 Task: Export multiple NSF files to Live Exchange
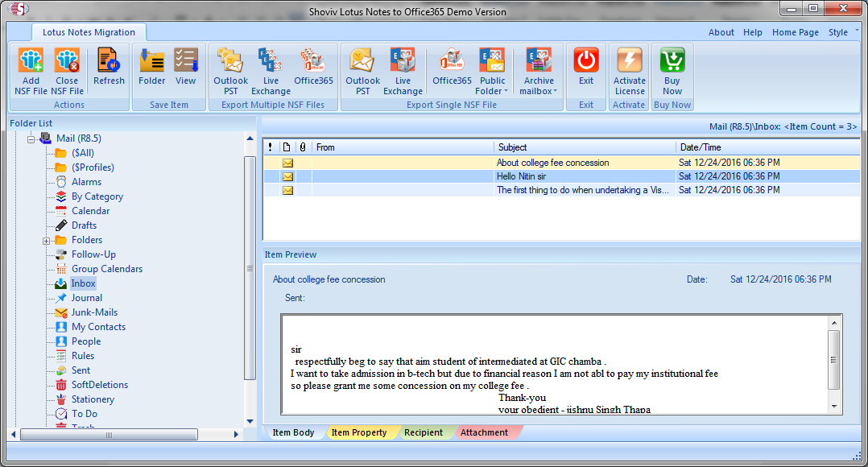tap(271, 72)
